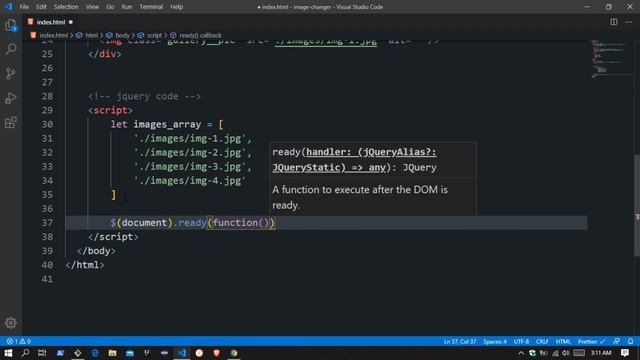This screenshot has width=640, height=360.
Task: Open the Search view in the activity bar
Action: coord(11,49)
